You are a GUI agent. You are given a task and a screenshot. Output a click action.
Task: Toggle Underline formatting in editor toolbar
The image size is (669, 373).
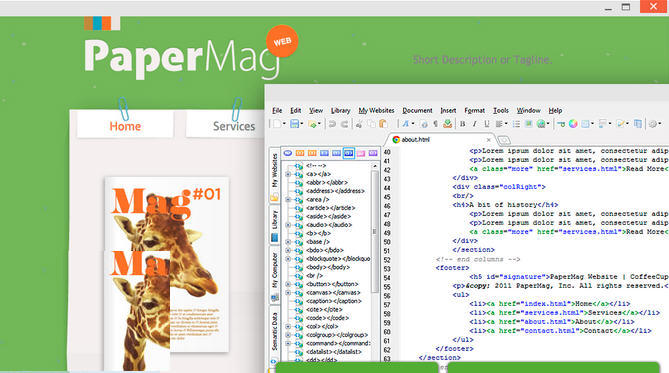click(486, 124)
